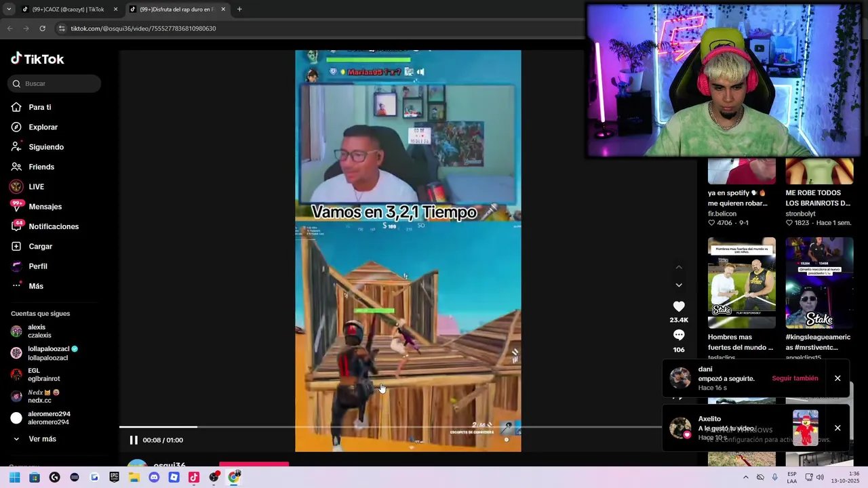Open Discord from taskbar
The height and width of the screenshot is (488, 868).
click(x=154, y=477)
